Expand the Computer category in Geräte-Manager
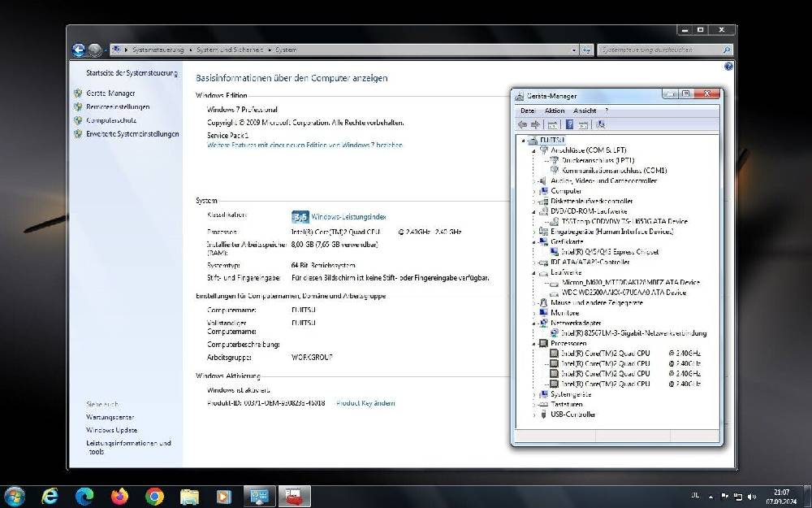 (534, 191)
